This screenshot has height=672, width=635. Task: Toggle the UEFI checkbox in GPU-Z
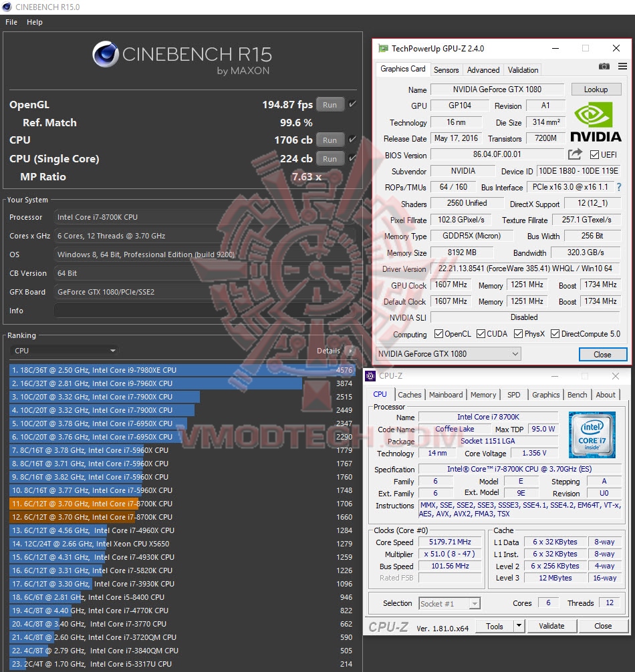coord(594,155)
